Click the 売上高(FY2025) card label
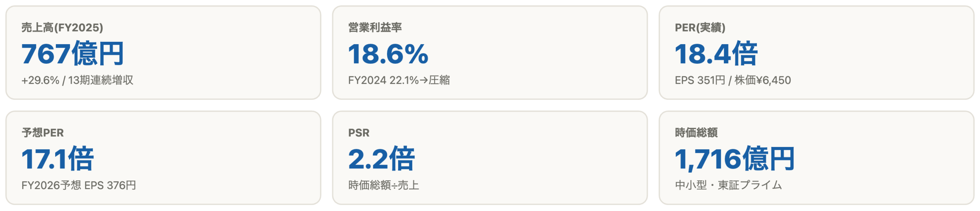 (x=62, y=28)
